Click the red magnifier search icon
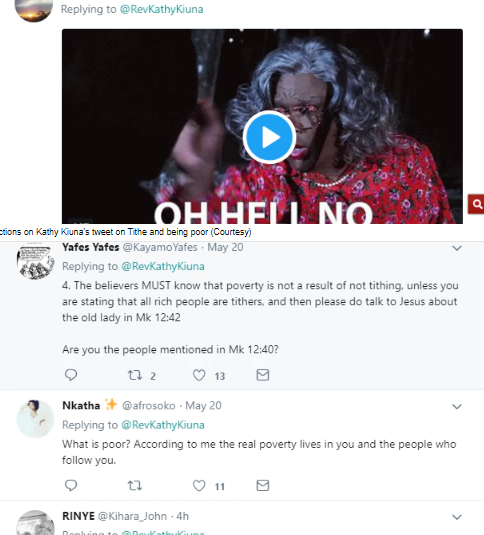The image size is (484, 535). [x=476, y=204]
